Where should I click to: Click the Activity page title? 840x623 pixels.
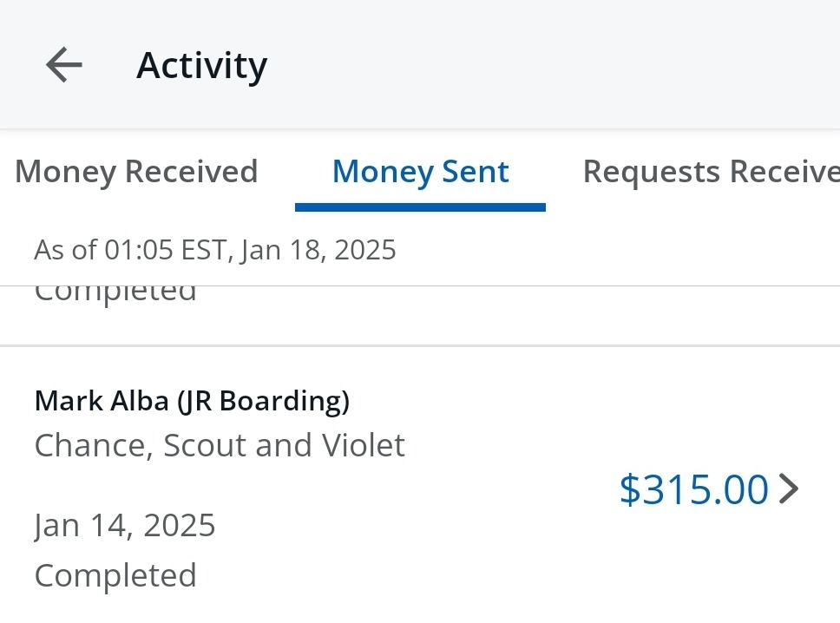point(201,66)
